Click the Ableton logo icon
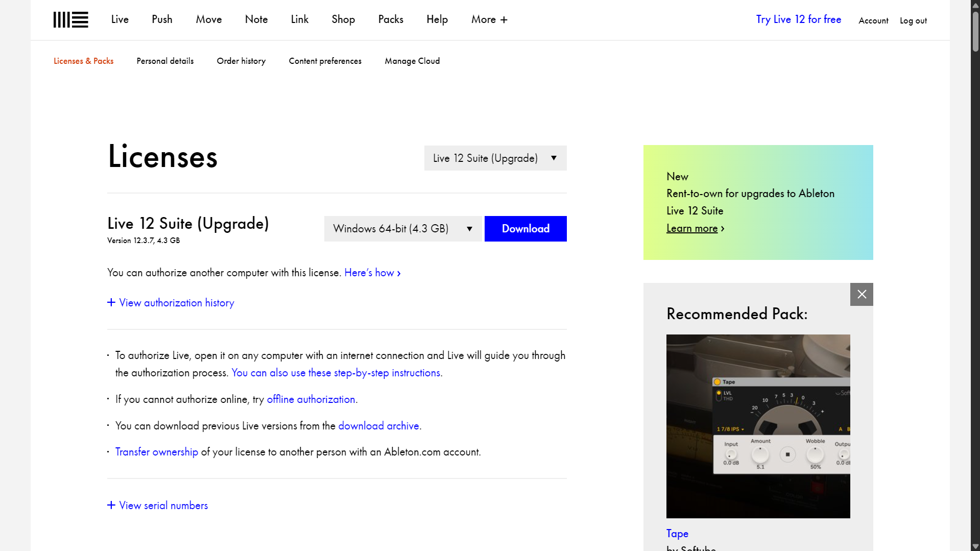Viewport: 980px width, 551px height. click(70, 20)
